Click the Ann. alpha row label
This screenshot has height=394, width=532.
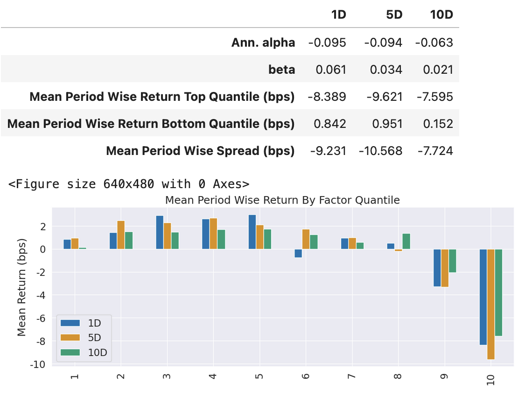pos(263,43)
